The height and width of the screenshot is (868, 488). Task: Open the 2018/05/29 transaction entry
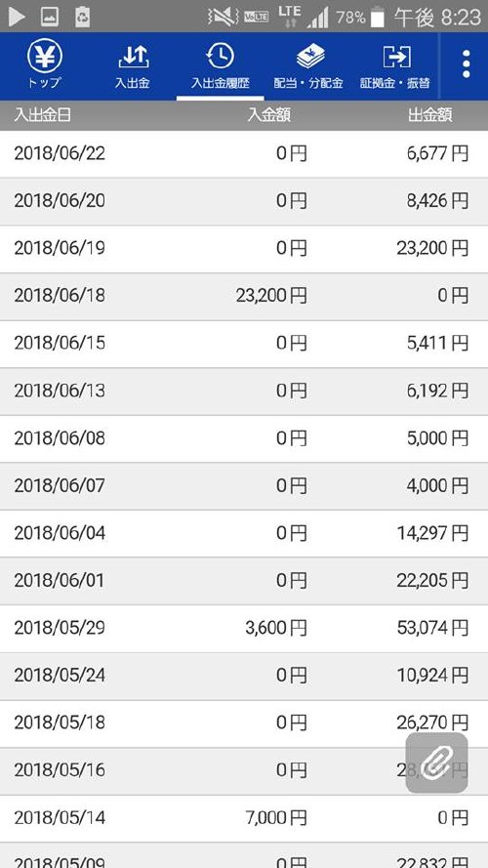coord(244,629)
